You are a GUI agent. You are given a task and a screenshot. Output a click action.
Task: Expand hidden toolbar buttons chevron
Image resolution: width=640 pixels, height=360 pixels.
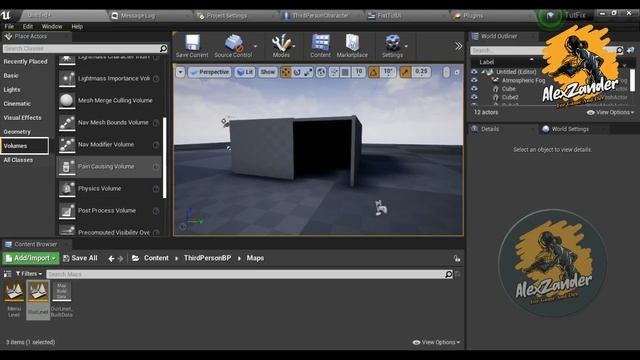tap(459, 46)
